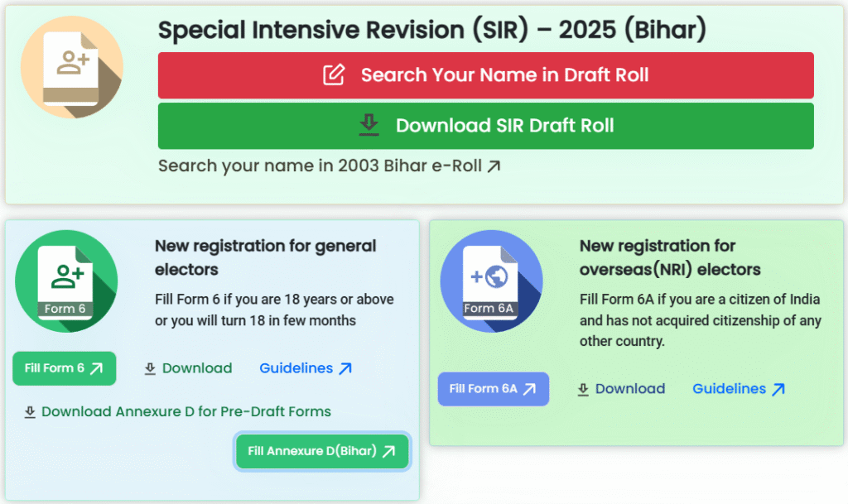Click the blue Form 6A globe icon
This screenshot has height=504, width=848.
point(491,281)
